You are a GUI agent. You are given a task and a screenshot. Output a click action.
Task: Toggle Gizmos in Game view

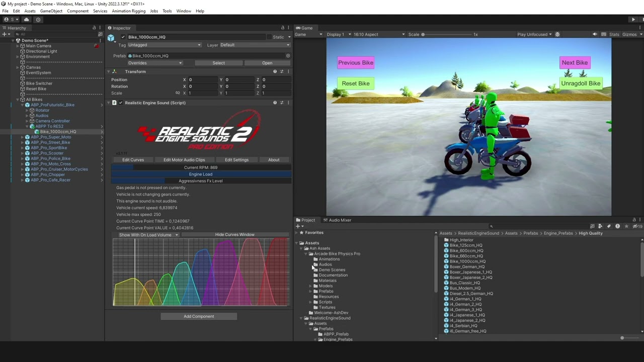[629, 34]
